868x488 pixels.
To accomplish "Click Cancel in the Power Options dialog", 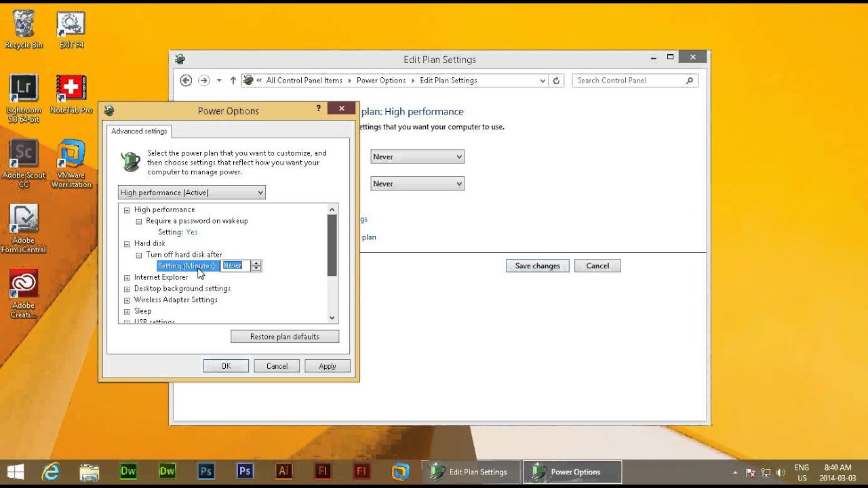I will tap(277, 366).
